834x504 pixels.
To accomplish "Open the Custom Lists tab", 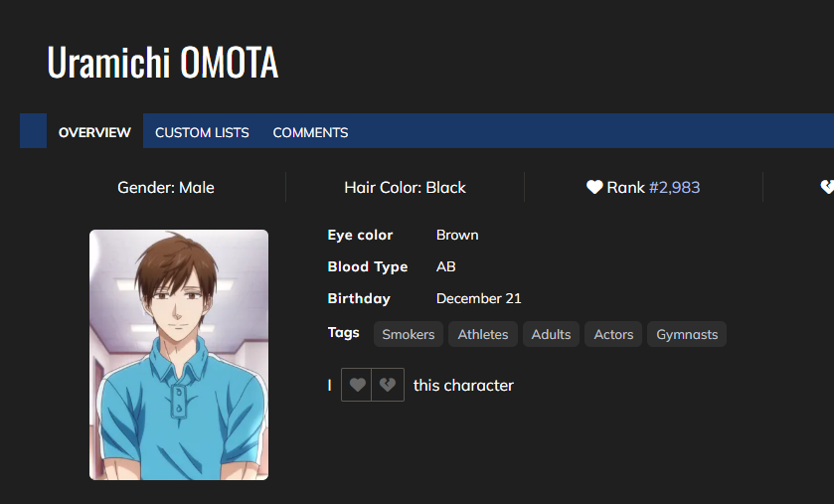I will (x=202, y=132).
